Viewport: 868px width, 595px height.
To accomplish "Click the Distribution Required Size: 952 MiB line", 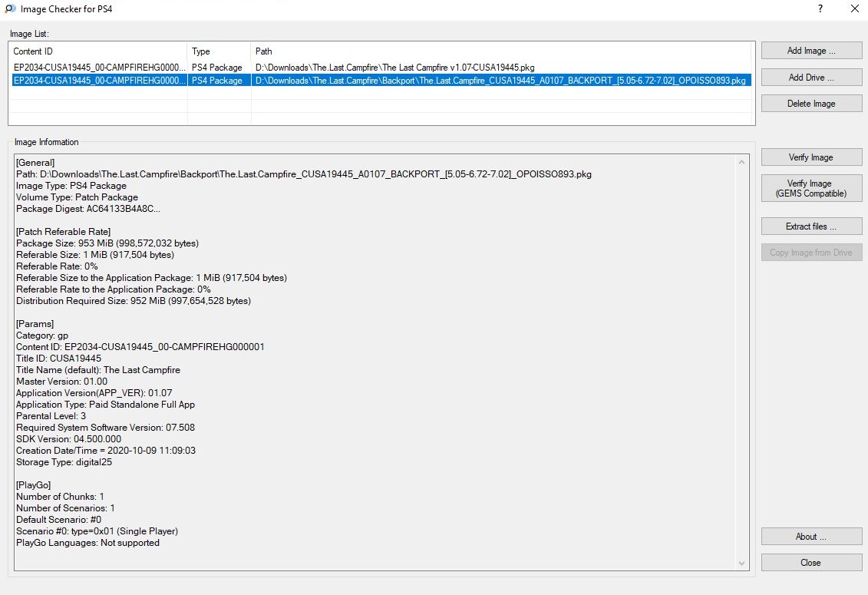I will (x=134, y=302).
